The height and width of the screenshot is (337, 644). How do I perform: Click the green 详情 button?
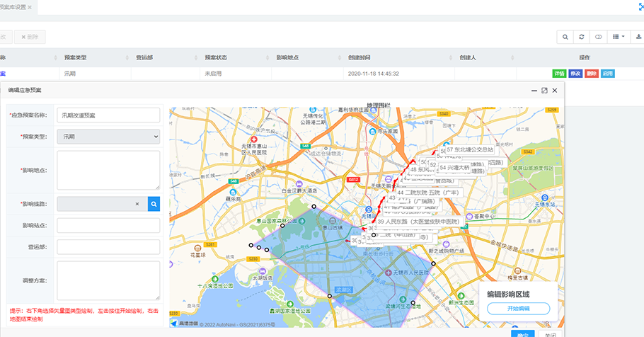coord(559,74)
